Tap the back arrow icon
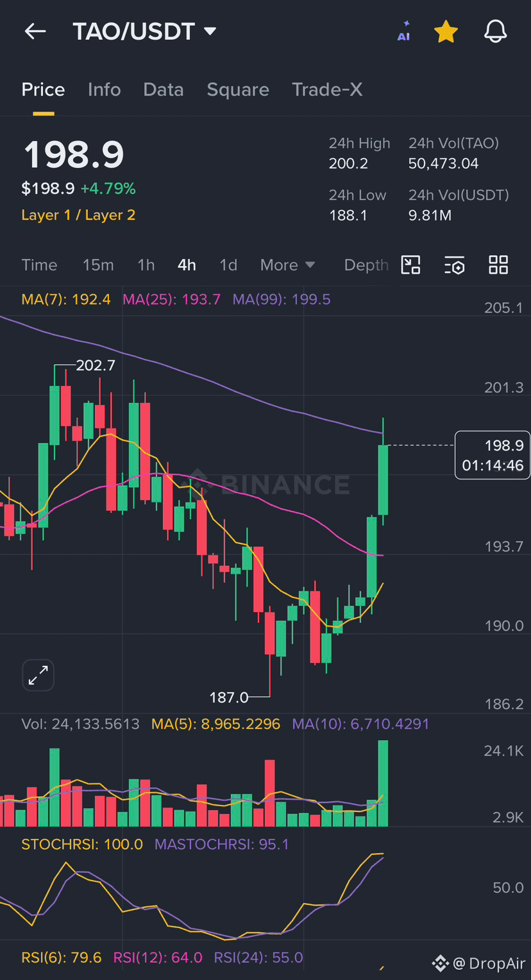The image size is (531, 980). (x=35, y=31)
